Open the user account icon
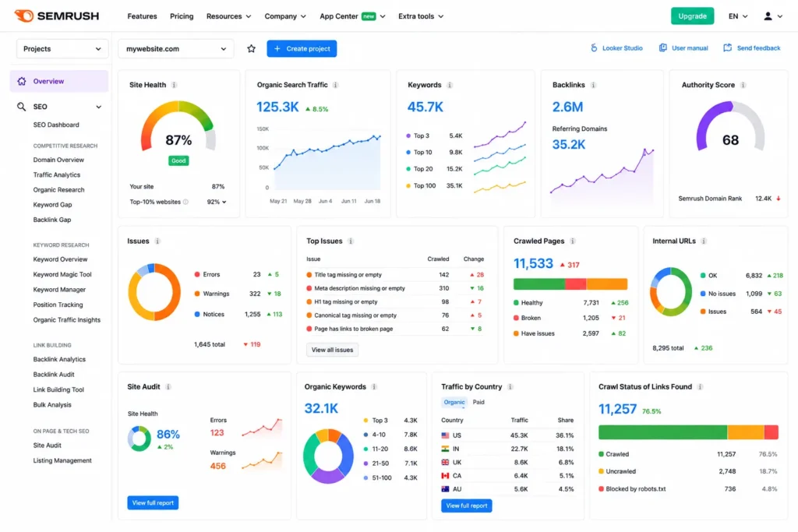Viewport: 798px width, 532px height. 768,16
